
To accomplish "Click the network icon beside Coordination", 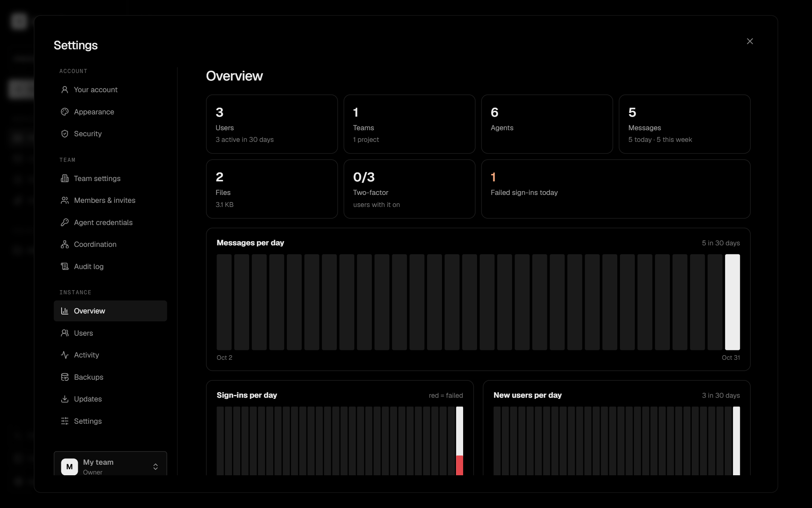I will (65, 244).
